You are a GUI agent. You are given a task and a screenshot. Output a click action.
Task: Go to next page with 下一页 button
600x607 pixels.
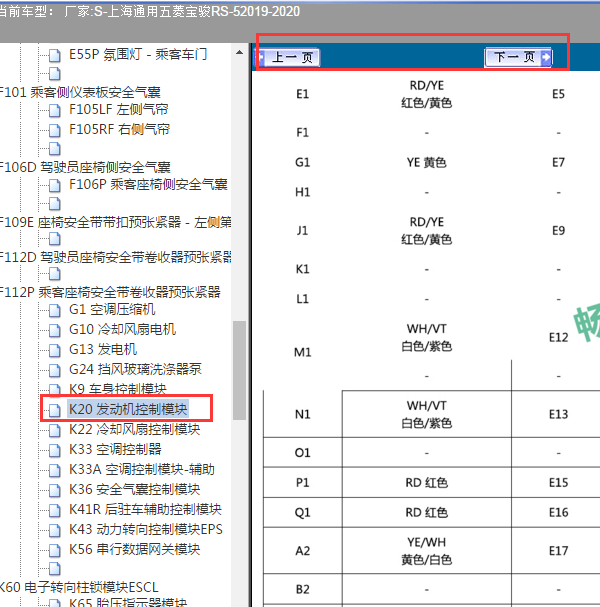point(518,57)
